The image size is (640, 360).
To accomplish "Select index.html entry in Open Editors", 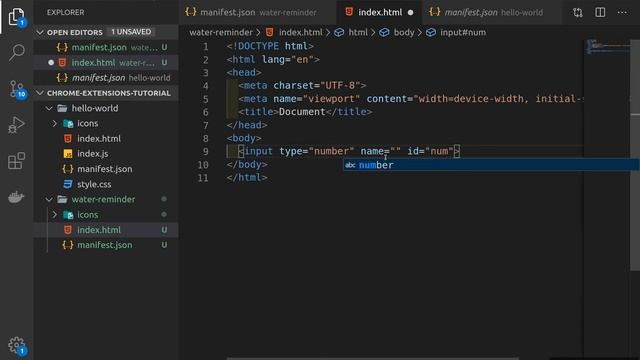I will pos(106,62).
